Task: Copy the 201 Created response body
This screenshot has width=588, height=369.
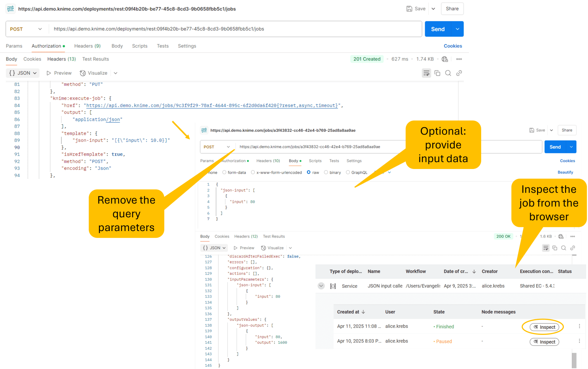Action: (x=437, y=73)
